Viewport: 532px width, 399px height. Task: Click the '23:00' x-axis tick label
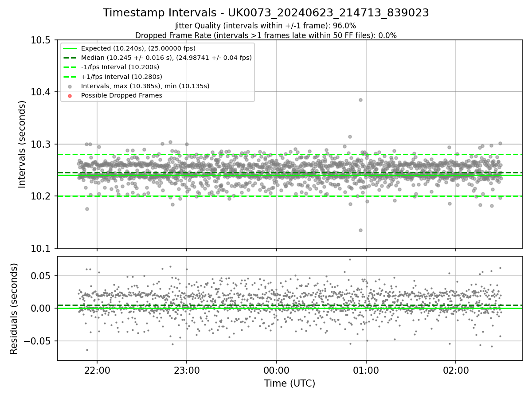click(187, 370)
